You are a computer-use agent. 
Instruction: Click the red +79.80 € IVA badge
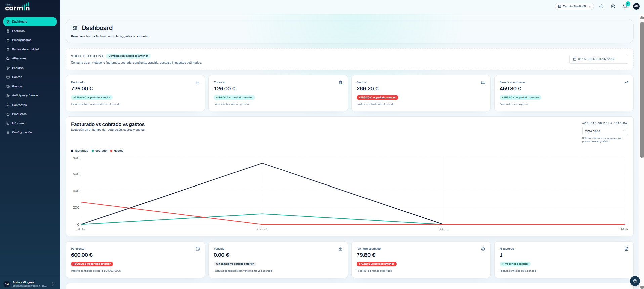[377, 264]
